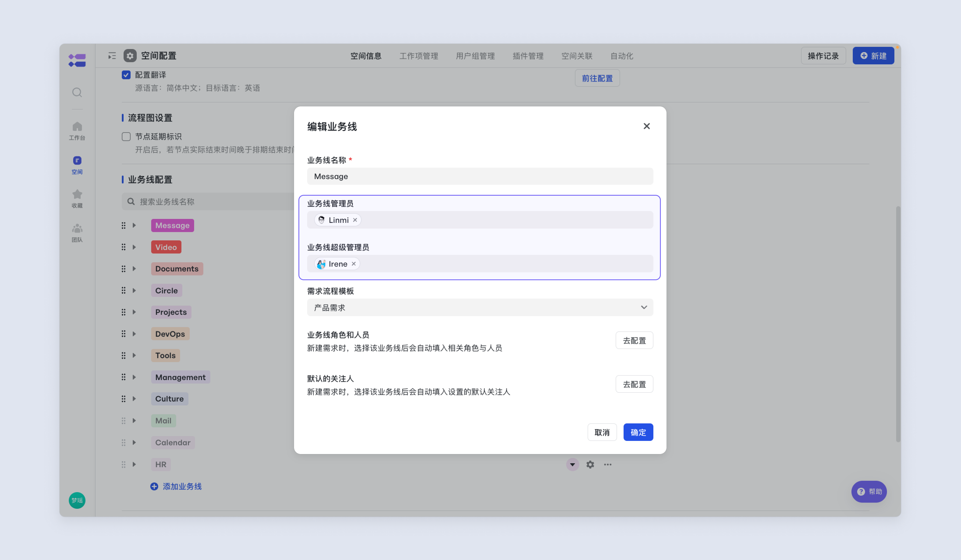Click the page's vertical scrollbar
Screen dimensions: 961x560
[898, 324]
